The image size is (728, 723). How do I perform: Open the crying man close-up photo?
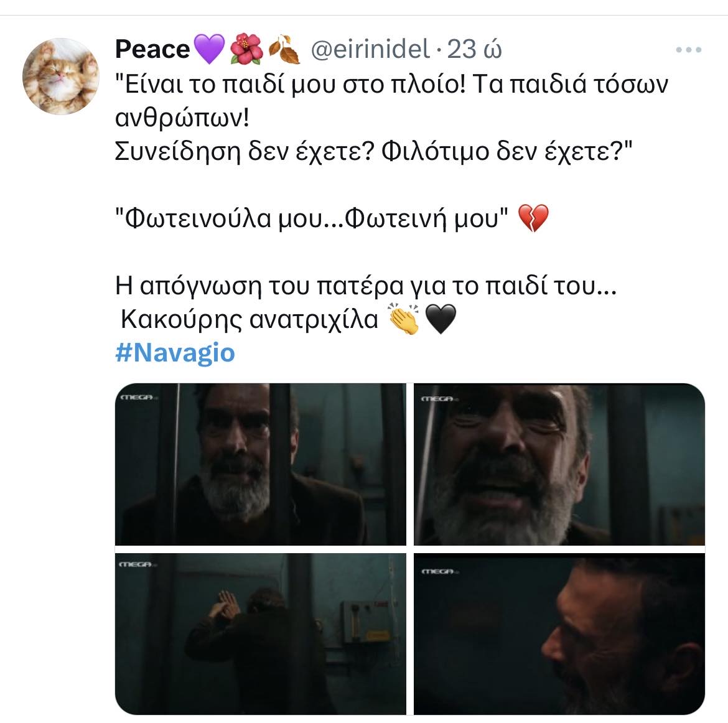coord(559,464)
